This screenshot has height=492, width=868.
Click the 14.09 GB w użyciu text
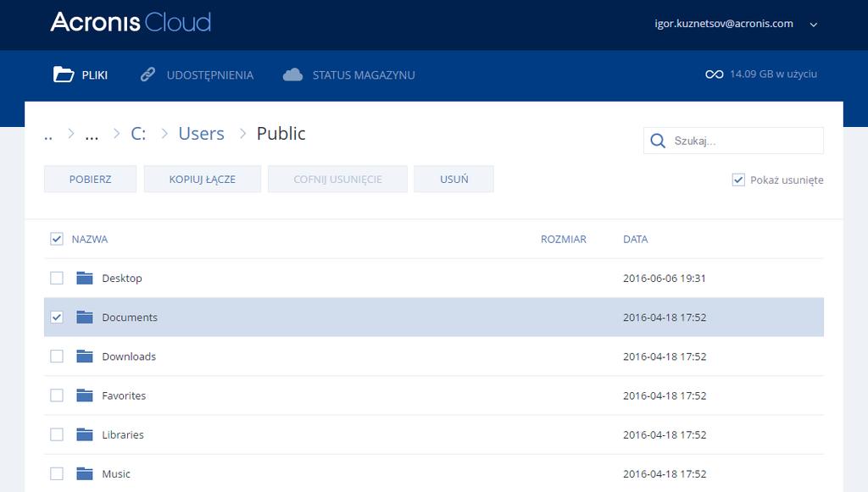tap(773, 74)
